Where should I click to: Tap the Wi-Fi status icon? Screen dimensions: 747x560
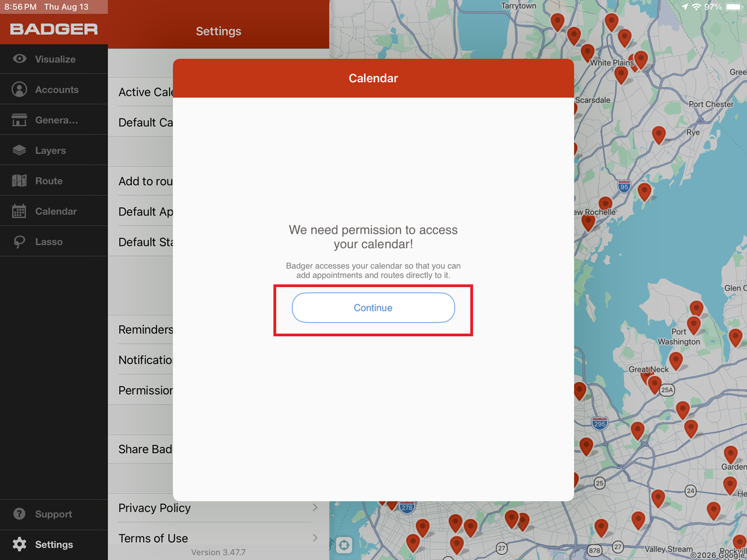697,7
